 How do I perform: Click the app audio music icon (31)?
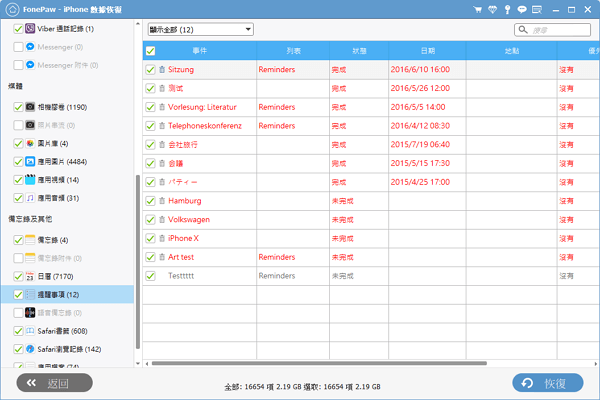click(x=30, y=198)
